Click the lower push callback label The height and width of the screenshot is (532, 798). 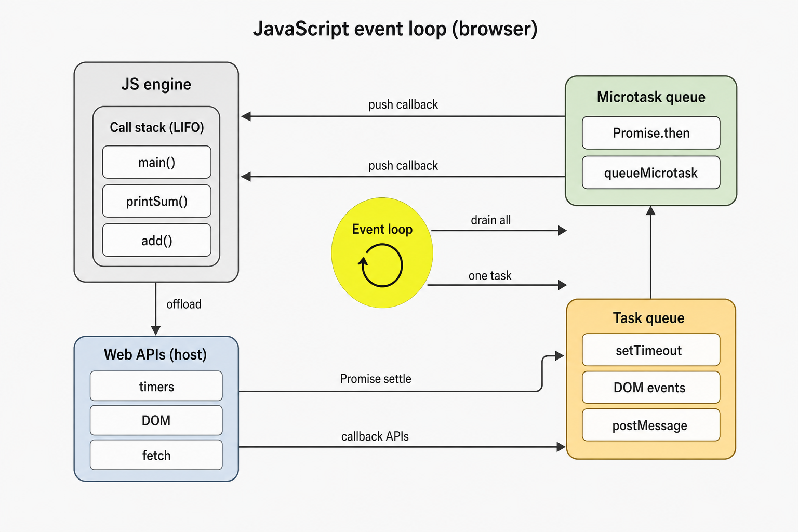pyautogui.click(x=403, y=166)
